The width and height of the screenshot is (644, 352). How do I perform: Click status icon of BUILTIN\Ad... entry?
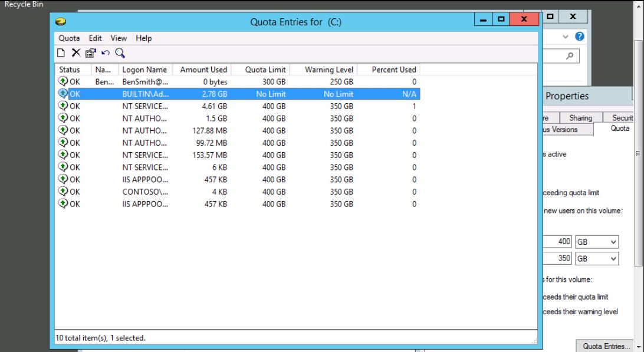[x=63, y=94]
